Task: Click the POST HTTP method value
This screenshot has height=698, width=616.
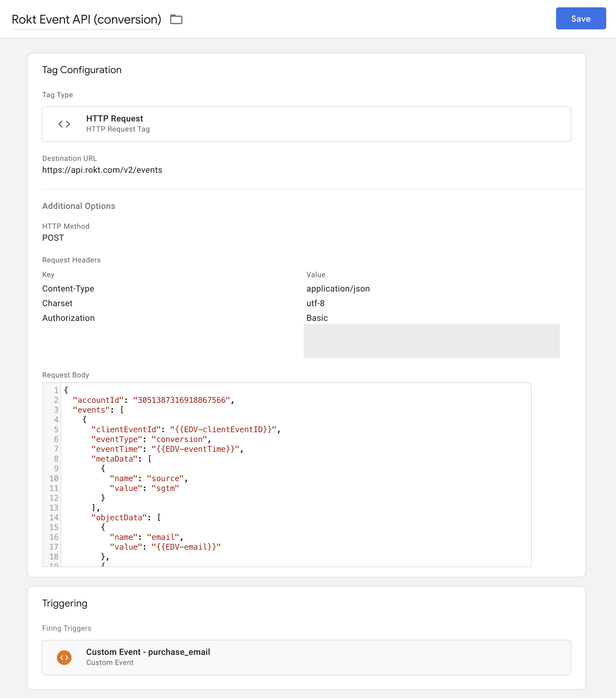Action: pos(53,238)
